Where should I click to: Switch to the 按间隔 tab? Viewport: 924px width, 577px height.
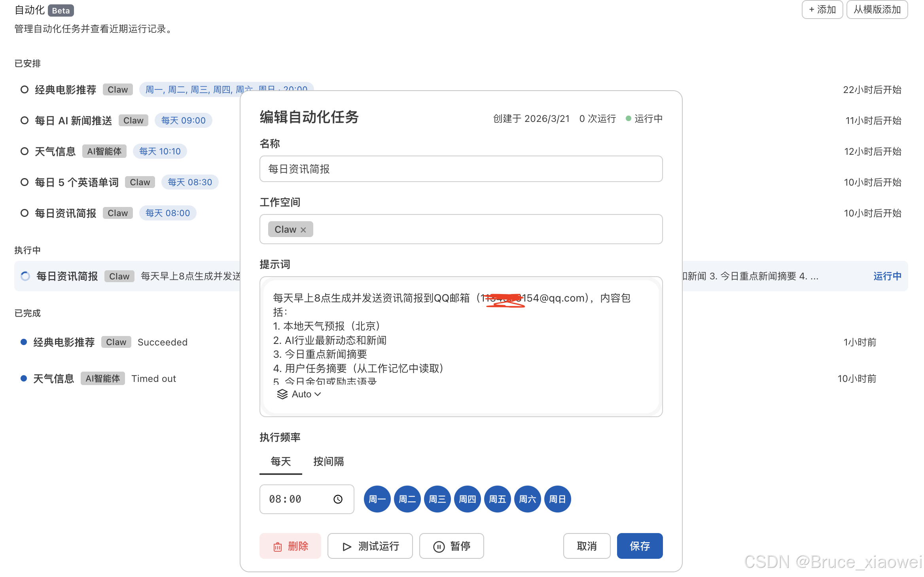328,462
